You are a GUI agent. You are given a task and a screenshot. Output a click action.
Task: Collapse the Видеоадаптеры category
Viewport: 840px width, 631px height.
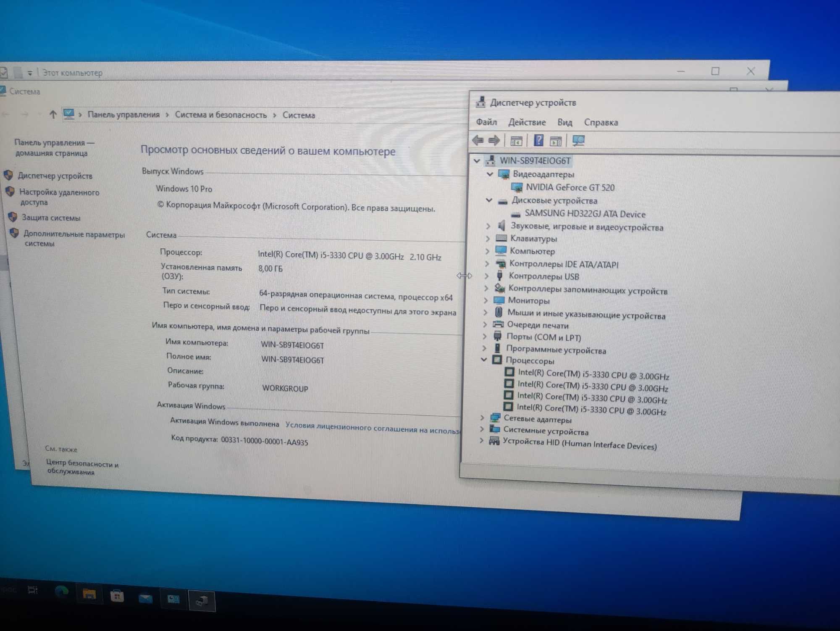[490, 174]
